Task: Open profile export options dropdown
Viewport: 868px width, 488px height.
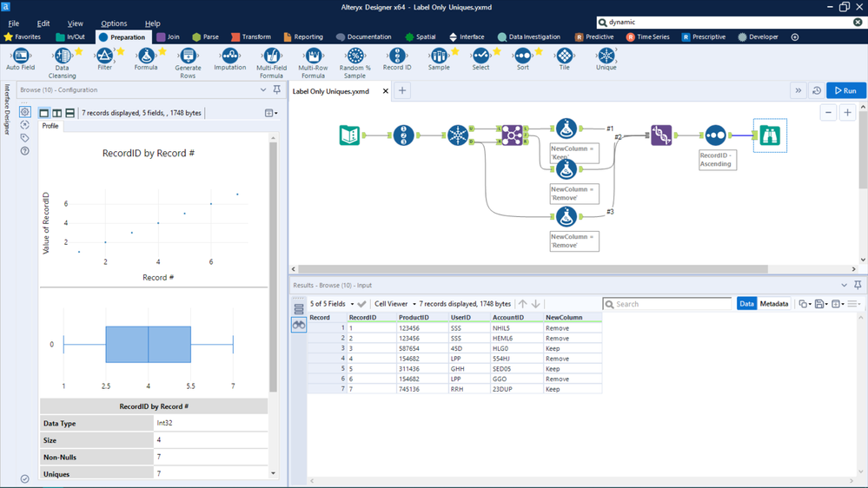Action: [x=271, y=113]
